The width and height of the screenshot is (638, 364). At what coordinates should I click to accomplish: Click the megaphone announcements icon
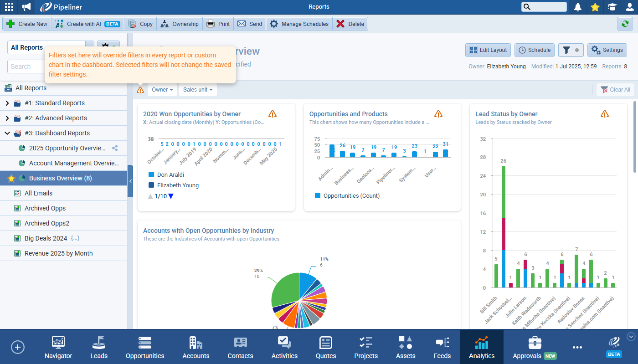(26, 7)
